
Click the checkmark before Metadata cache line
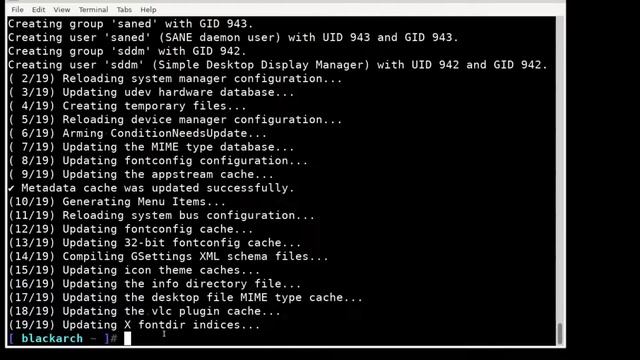pyautogui.click(x=11, y=188)
